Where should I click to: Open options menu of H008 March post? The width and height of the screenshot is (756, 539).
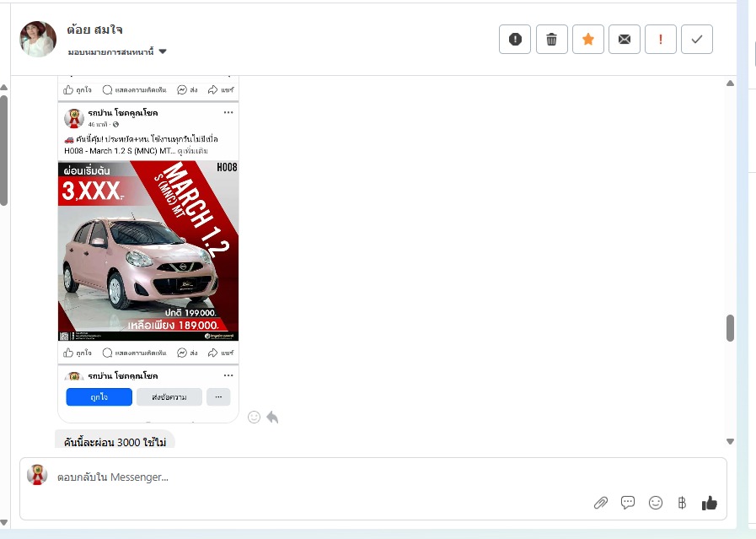pyautogui.click(x=228, y=112)
